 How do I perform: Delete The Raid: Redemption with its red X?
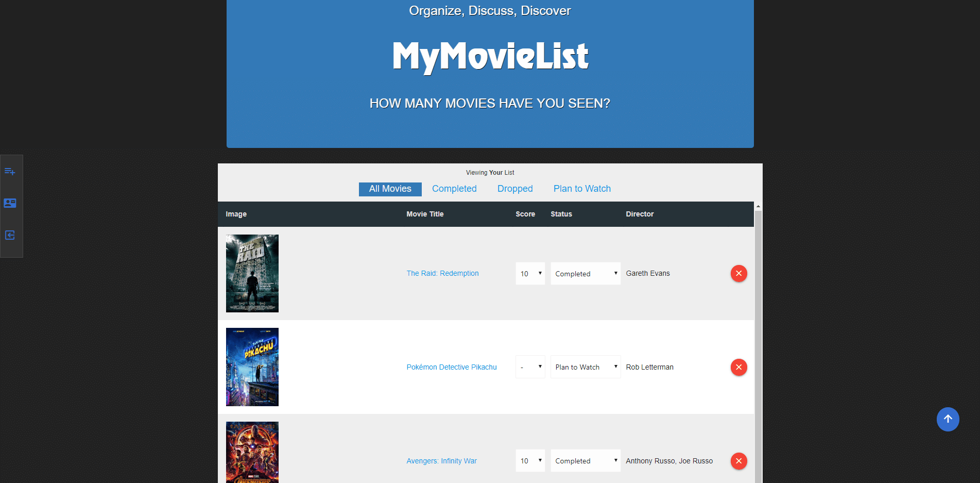(x=738, y=273)
